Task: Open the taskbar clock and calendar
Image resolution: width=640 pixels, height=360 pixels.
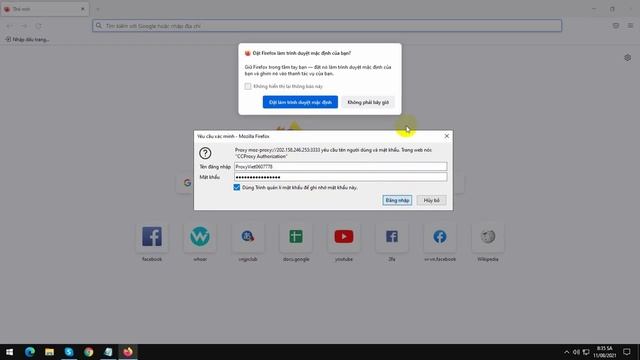Action: (x=604, y=352)
